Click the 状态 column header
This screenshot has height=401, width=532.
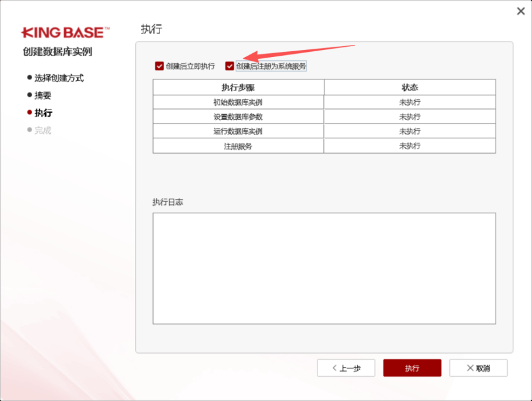click(x=410, y=87)
